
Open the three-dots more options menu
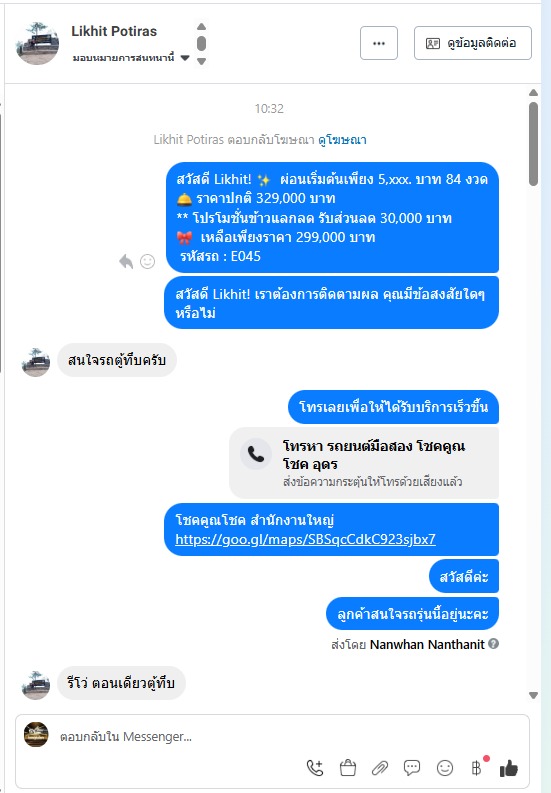[379, 43]
